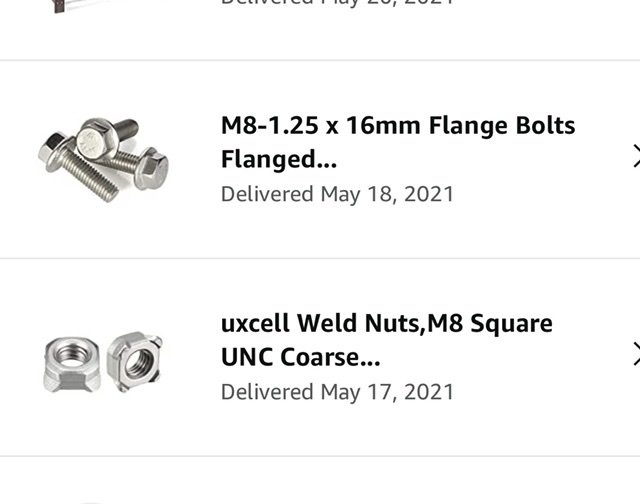The height and width of the screenshot is (504, 640).
Task: Tap the cut-off delivered date at top
Action: 337,2
